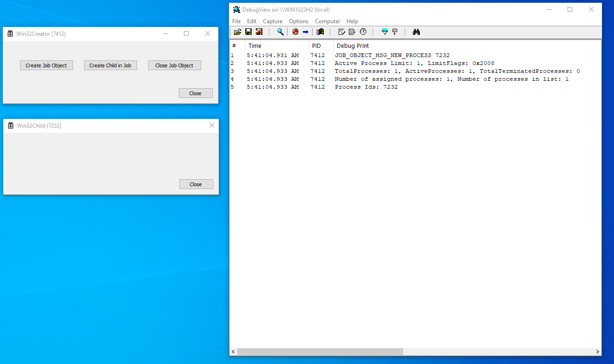This screenshot has width=614, height=364.
Task: Open the Capture menu
Action: click(273, 21)
